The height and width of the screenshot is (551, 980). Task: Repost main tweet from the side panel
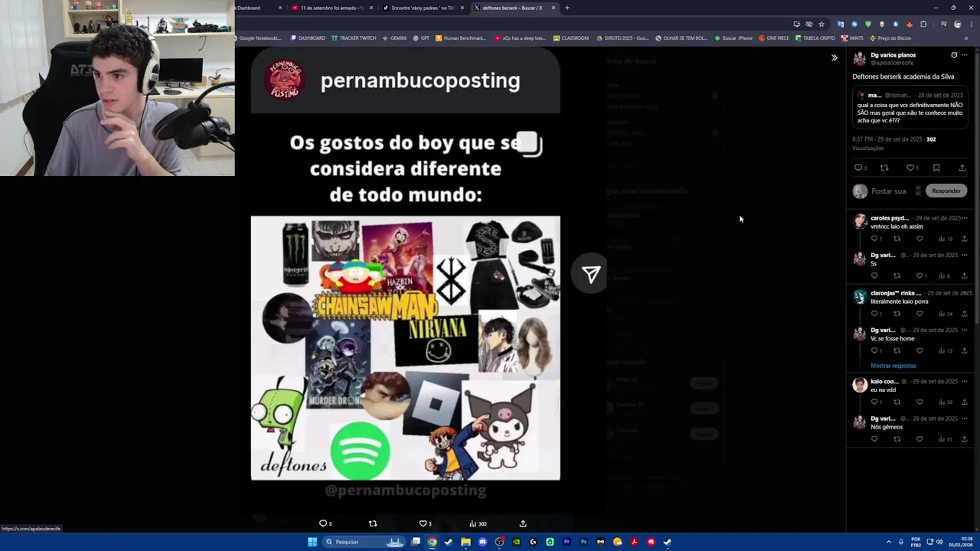point(884,168)
